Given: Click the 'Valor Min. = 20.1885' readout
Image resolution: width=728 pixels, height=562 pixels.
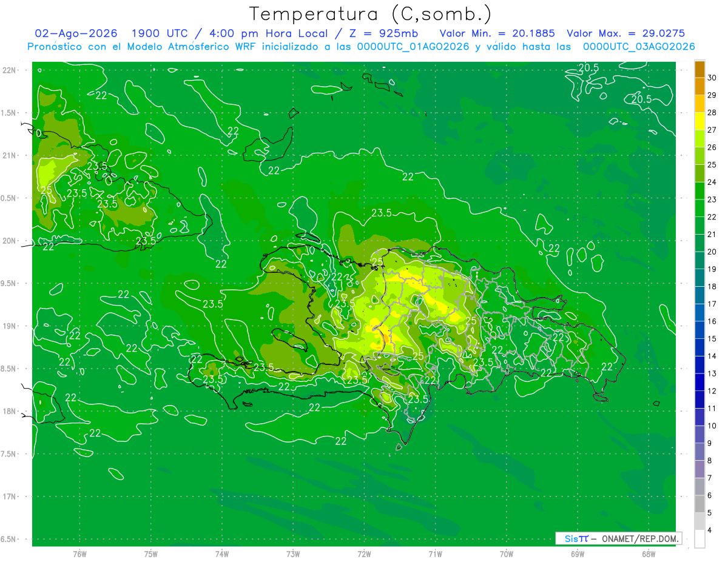Looking at the screenshot, I should pos(496,33).
